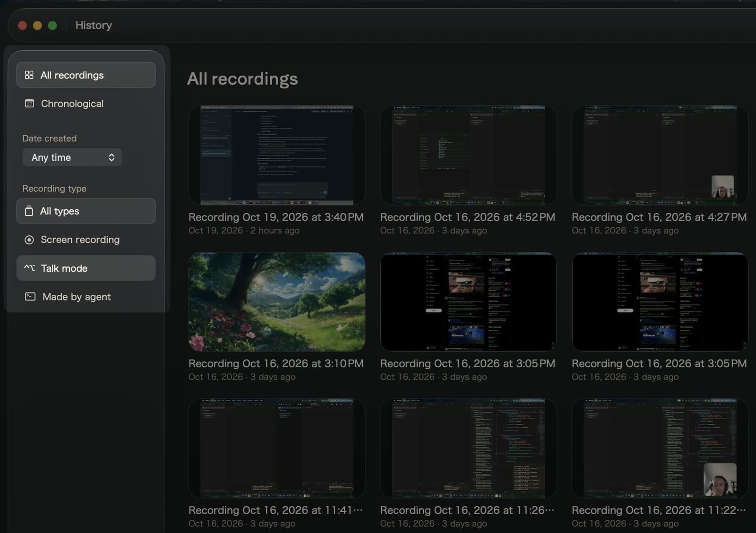This screenshot has width=756, height=533.
Task: Click title Recording Oct 16, 2026 at 4:27 PM
Action: coord(659,217)
